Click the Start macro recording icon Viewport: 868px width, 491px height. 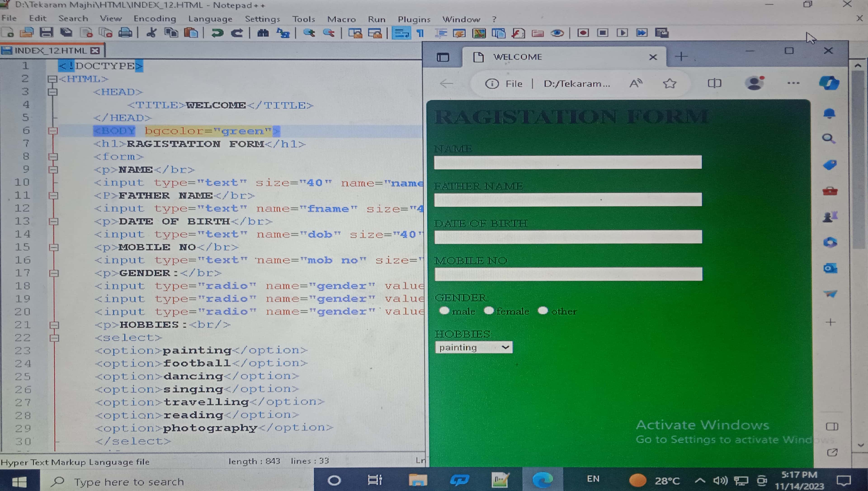[583, 33]
